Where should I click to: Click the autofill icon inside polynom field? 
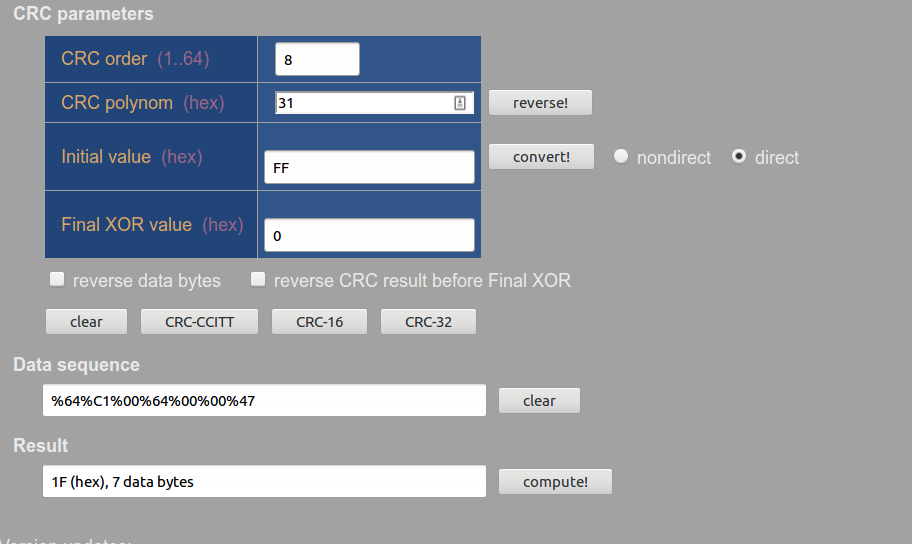coord(460,102)
